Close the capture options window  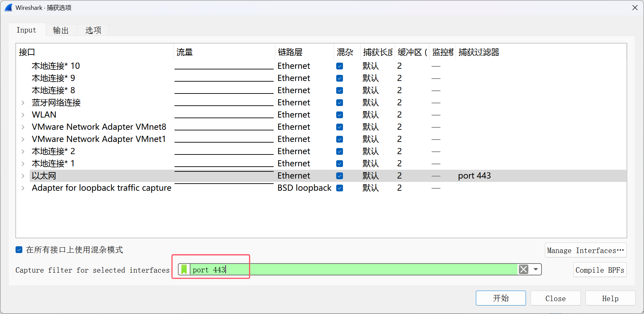pos(635,7)
